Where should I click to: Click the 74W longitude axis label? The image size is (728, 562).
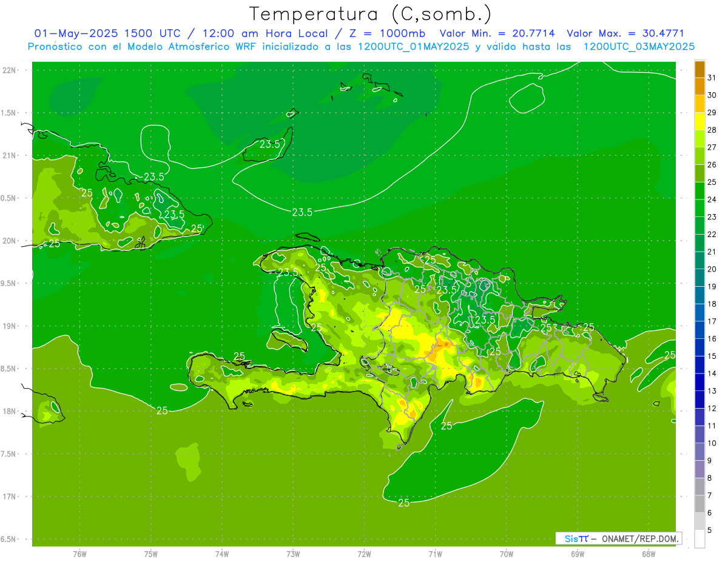[x=222, y=554]
